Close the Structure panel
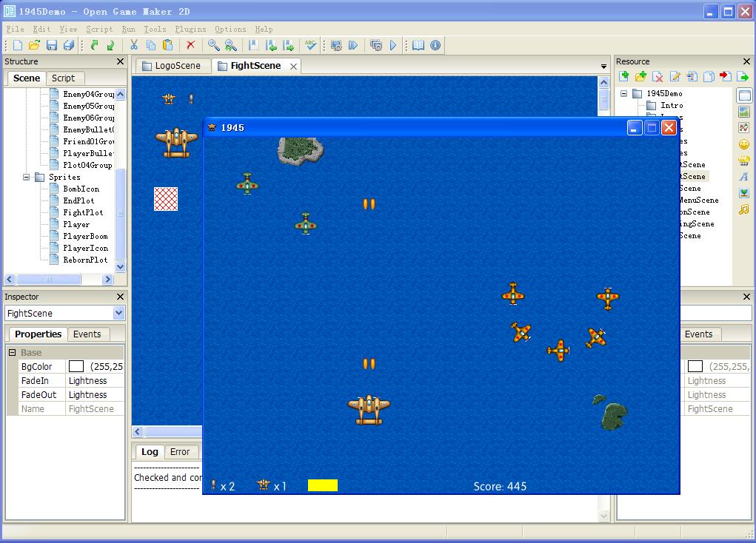Screen dimensions: 756x543 click(x=121, y=61)
